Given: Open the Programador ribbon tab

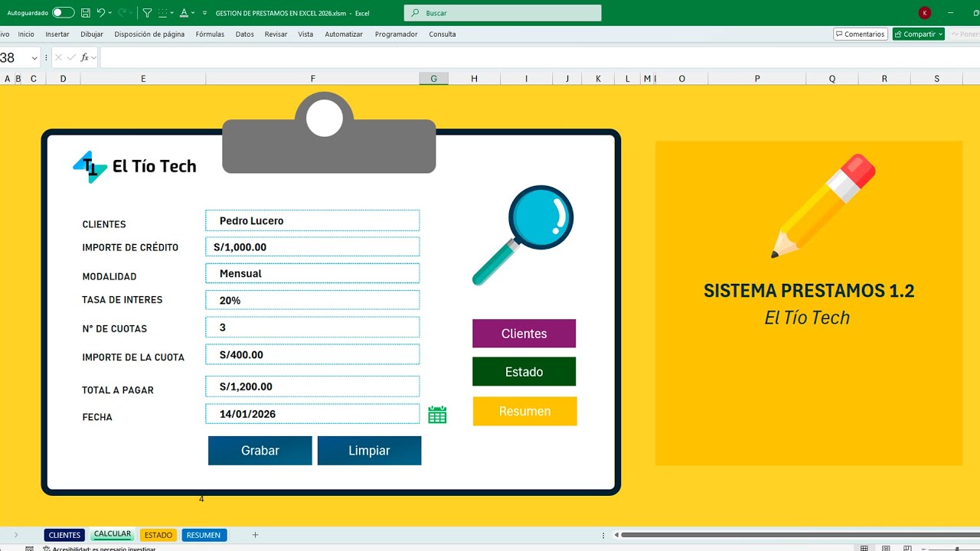Looking at the screenshot, I should point(397,34).
